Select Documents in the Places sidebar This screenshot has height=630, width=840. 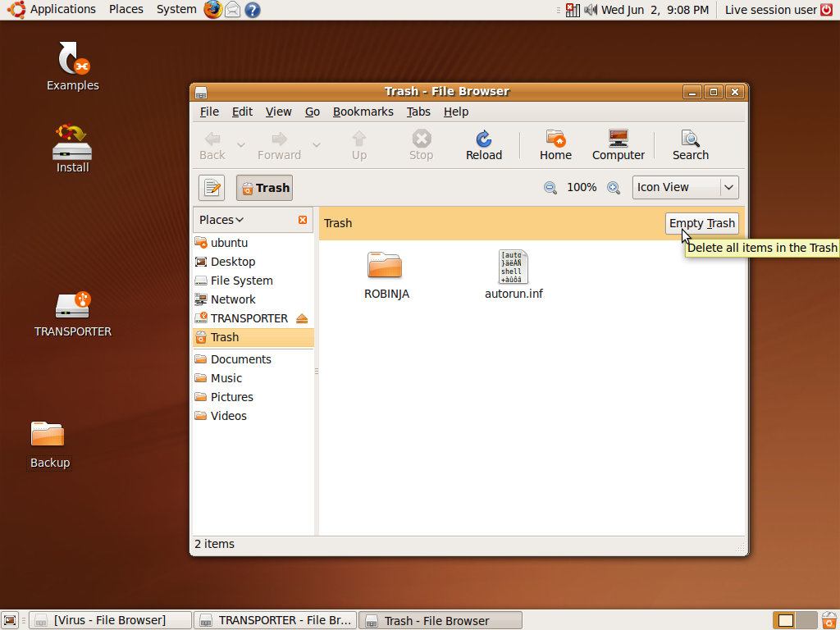240,359
